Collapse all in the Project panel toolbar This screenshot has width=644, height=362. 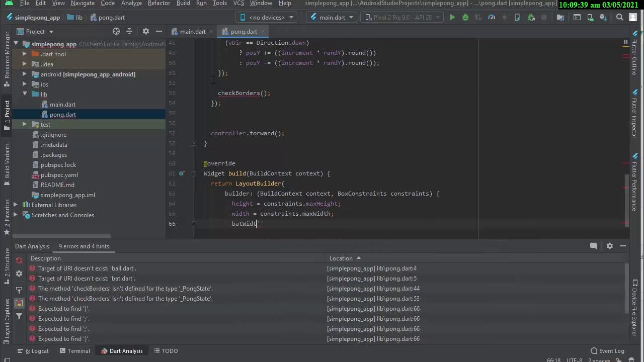click(129, 31)
